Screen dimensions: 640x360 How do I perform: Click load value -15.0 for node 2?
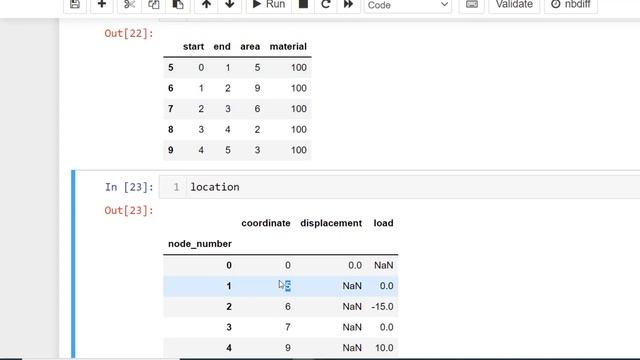(382, 307)
